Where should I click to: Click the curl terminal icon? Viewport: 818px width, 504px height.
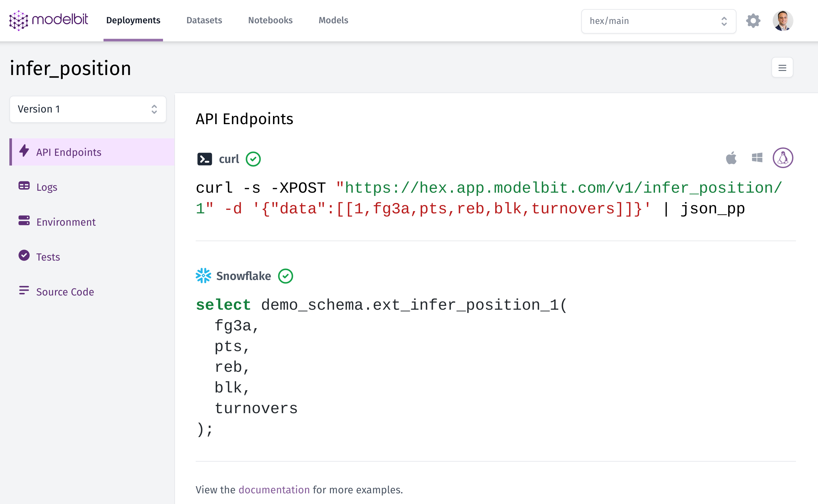204,159
